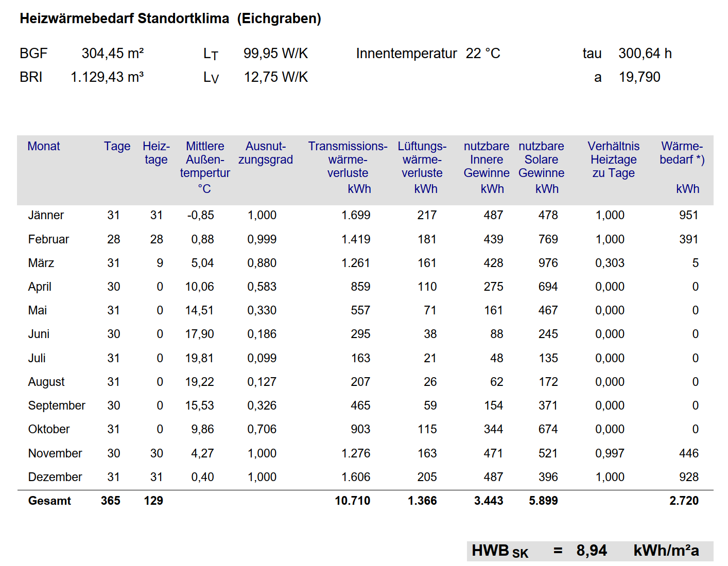Click the kWh/m²a unit label
Screen dimensions: 728x566
(666, 551)
